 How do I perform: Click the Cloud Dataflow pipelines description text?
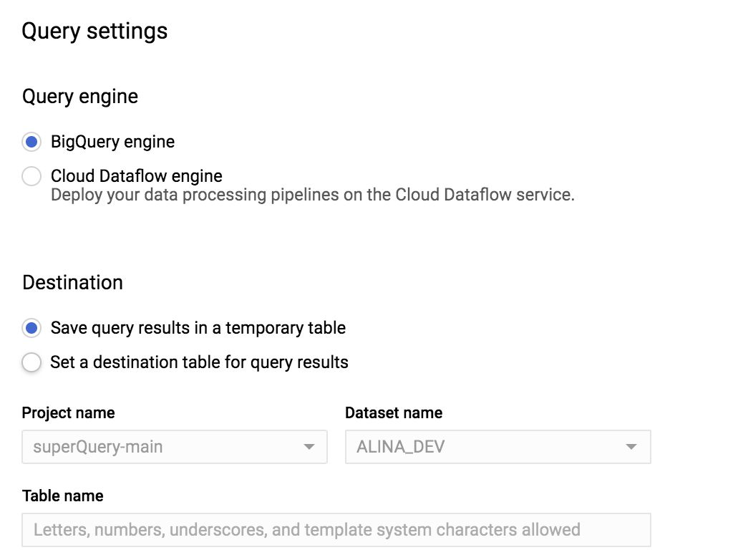click(312, 195)
